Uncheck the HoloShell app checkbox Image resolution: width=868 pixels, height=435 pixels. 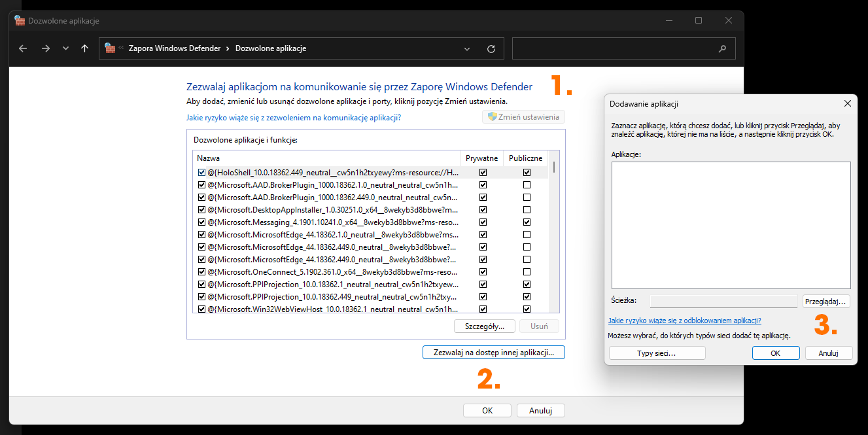(x=202, y=173)
